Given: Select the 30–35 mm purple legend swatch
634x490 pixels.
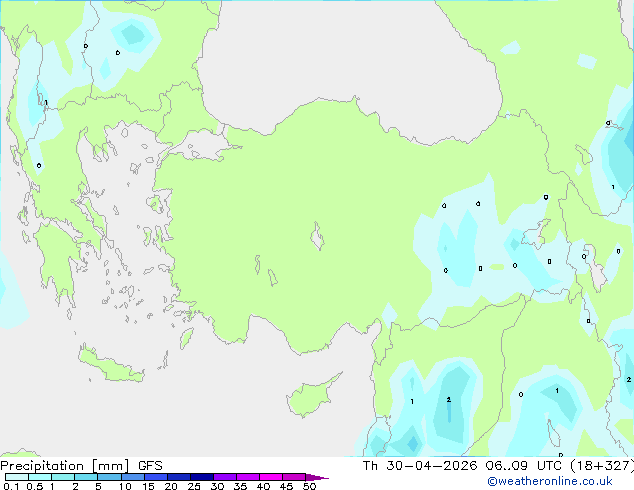Looking at the screenshot, I should coord(225,477).
